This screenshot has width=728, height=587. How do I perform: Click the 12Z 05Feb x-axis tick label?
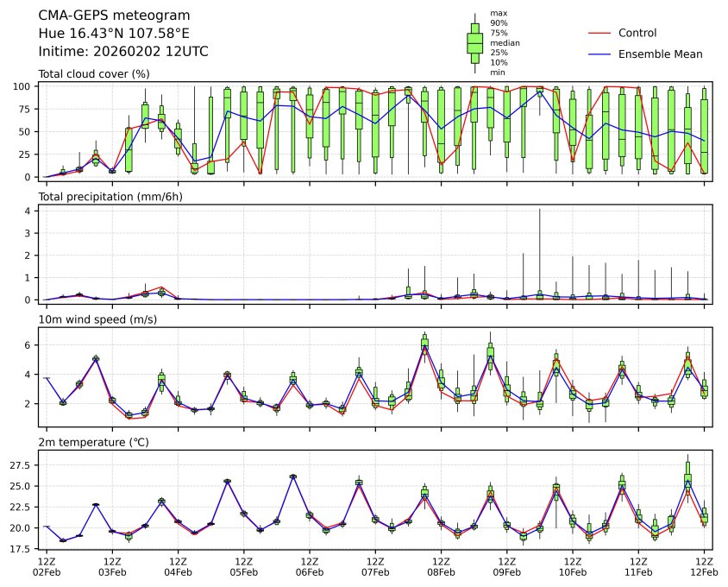click(244, 566)
